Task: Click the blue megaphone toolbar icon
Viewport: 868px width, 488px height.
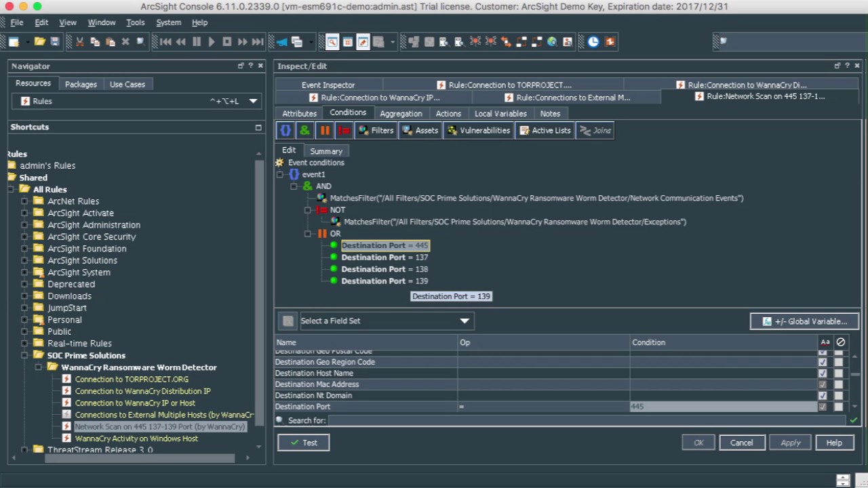Action: click(281, 41)
